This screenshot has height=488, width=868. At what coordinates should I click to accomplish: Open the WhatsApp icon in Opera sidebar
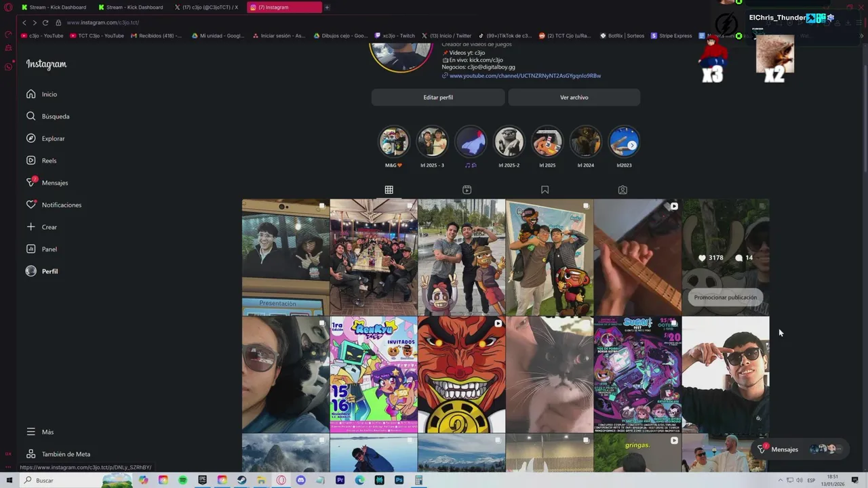[8, 66]
